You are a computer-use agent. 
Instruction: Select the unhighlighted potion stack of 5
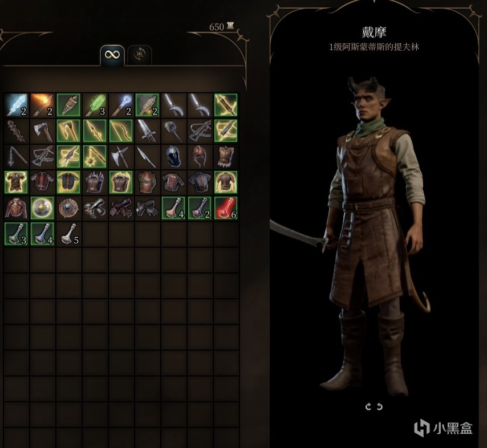(68, 234)
